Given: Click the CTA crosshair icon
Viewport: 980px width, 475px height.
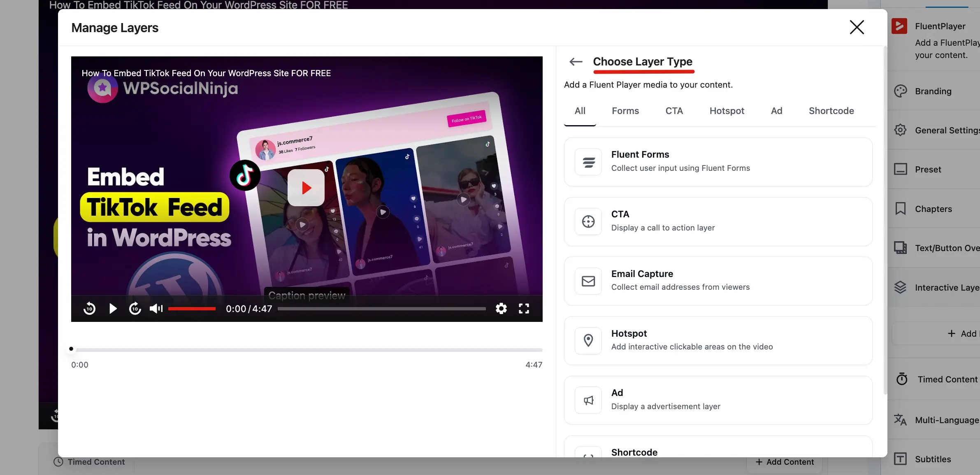Looking at the screenshot, I should [588, 221].
